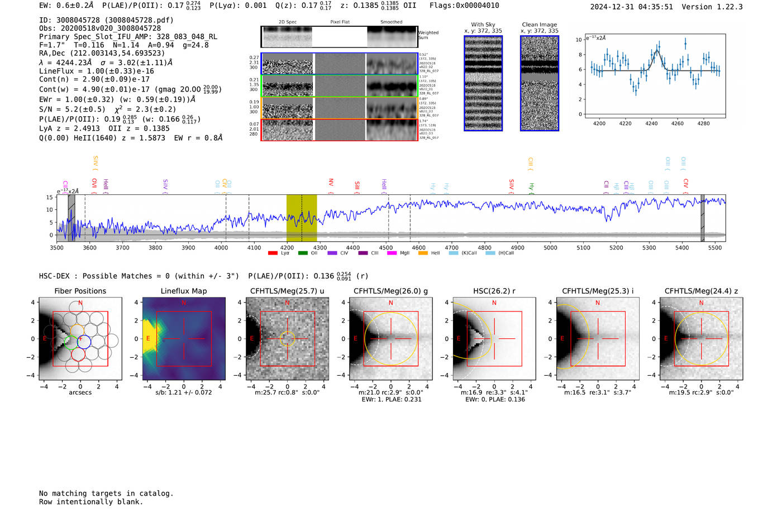Screen dimensions: 782x532
Task: Click the LineFlux = 1.00(±0.33)e-16 text
Action: [97, 71]
